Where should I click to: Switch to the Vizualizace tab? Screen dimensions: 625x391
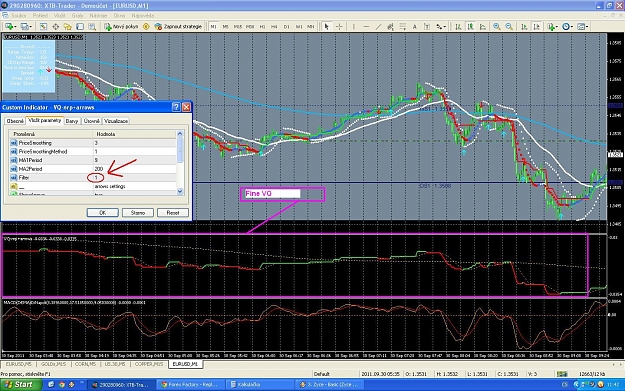(116, 121)
